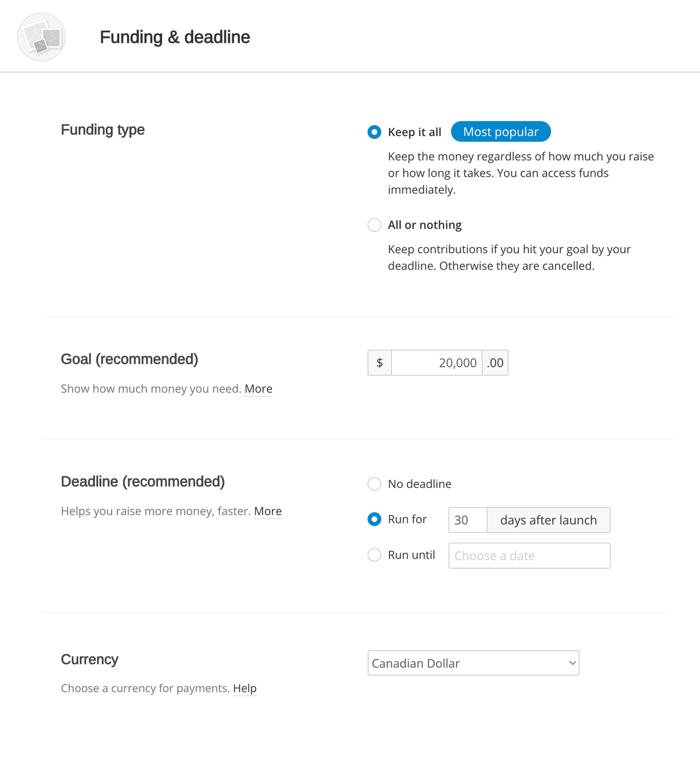Choose the No deadline option
The width and height of the screenshot is (700, 769).
pyautogui.click(x=374, y=484)
